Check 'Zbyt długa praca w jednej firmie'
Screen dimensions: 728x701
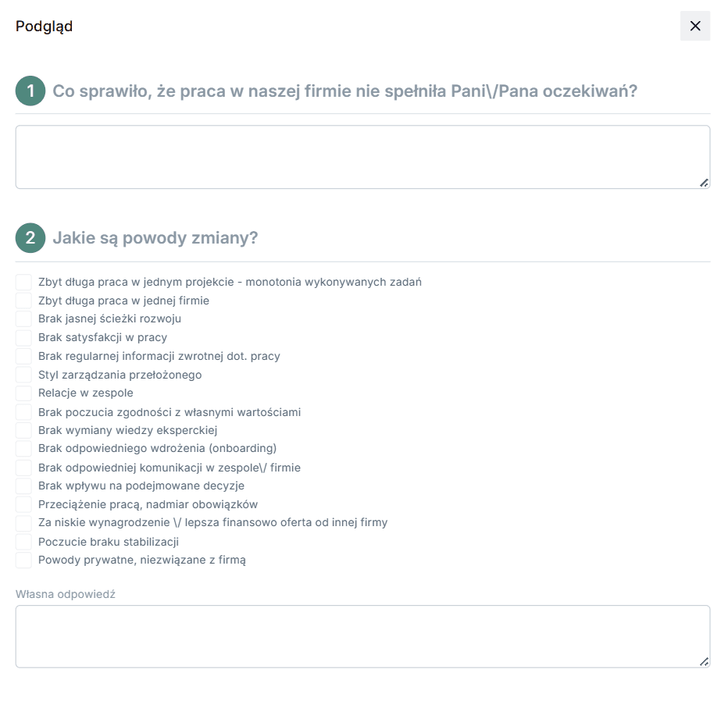pyautogui.click(x=24, y=301)
